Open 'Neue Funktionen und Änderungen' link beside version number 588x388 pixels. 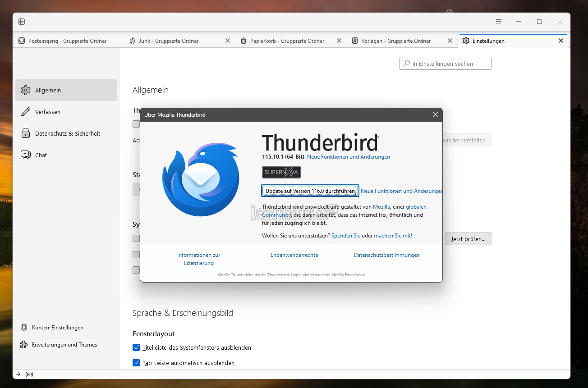(349, 157)
